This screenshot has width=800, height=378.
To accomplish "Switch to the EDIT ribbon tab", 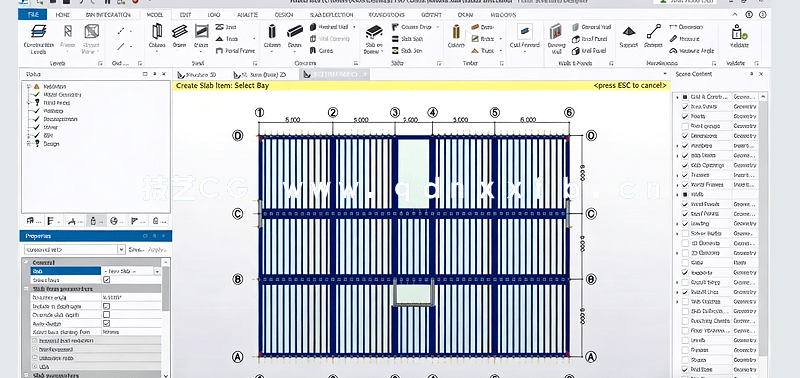I will 185,15.
